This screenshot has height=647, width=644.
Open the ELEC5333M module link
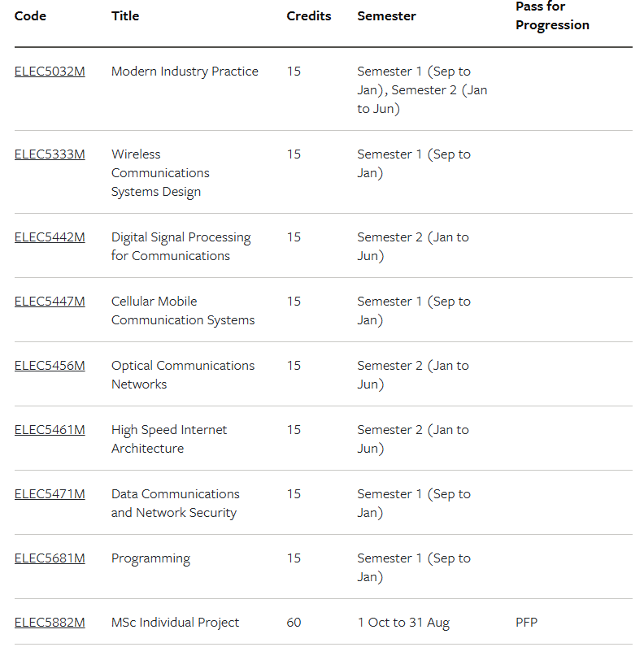coord(50,154)
